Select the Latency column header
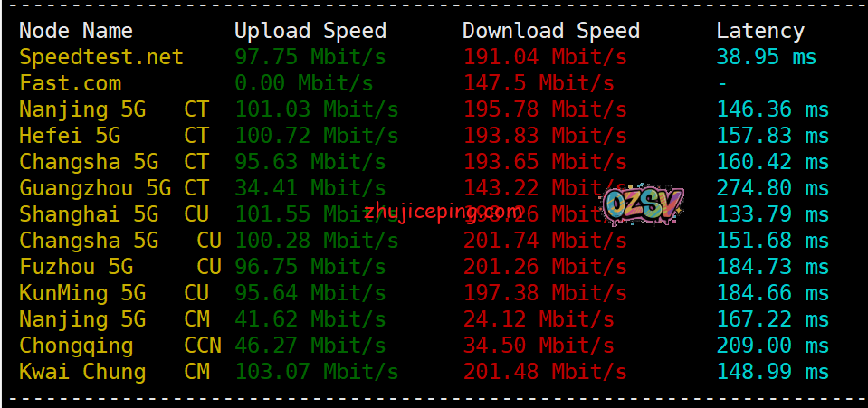The height and width of the screenshot is (408, 868). pos(760,31)
